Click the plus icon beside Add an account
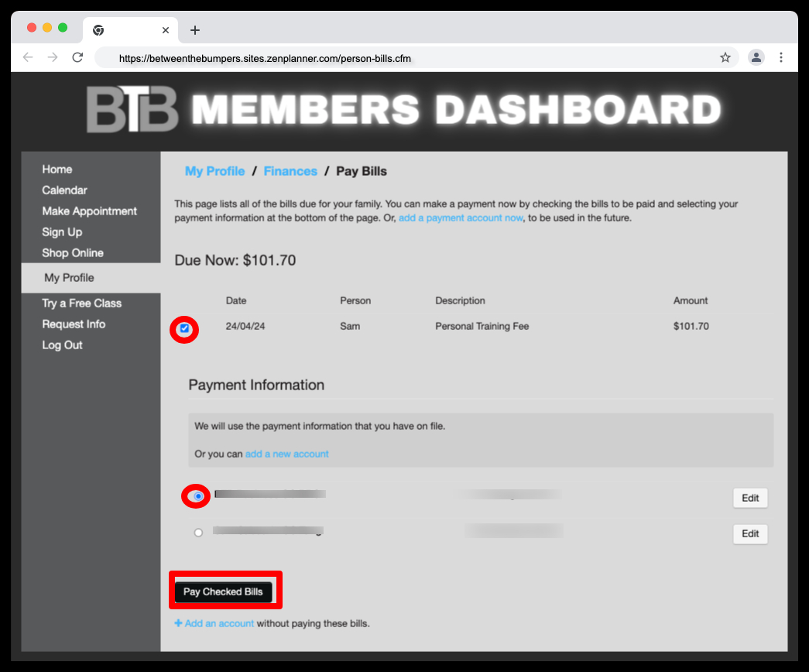 (178, 623)
